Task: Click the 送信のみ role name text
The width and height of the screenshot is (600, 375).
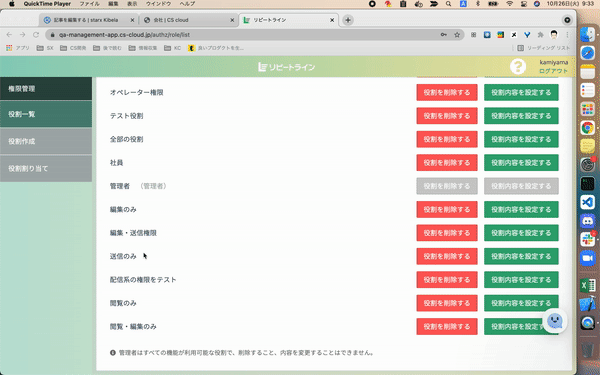Action: coord(123,256)
